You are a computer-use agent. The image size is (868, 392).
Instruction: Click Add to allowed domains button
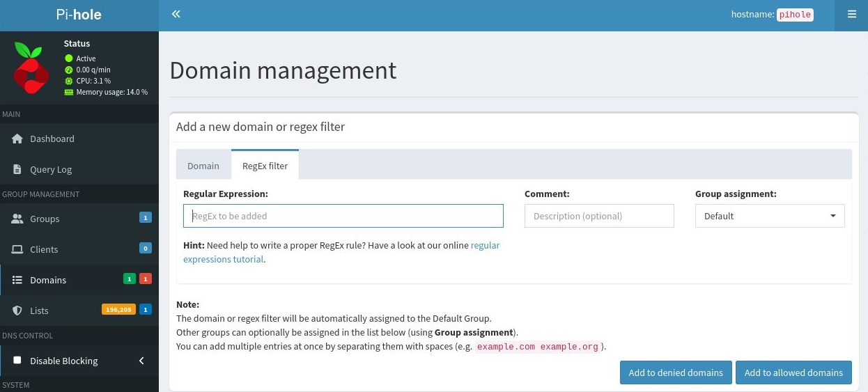793,373
